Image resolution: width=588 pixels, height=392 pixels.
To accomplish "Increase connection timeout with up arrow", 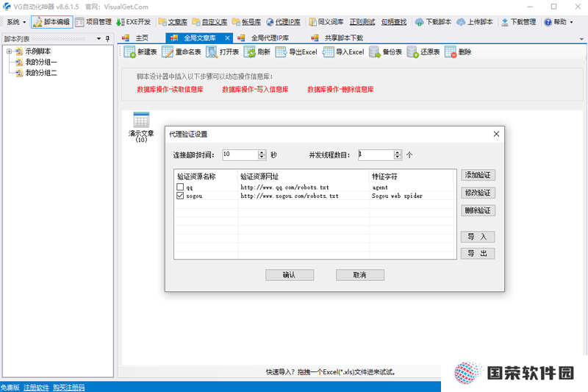I will click(x=262, y=152).
